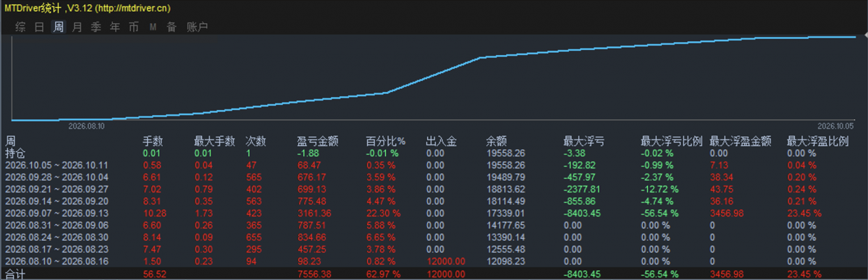The width and height of the screenshot is (868, 280).
Task: Switch to the 账户 account tab
Action: (x=197, y=27)
